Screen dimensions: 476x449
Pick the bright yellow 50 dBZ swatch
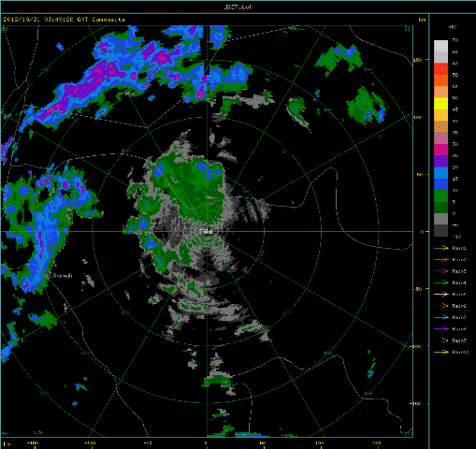click(x=440, y=104)
